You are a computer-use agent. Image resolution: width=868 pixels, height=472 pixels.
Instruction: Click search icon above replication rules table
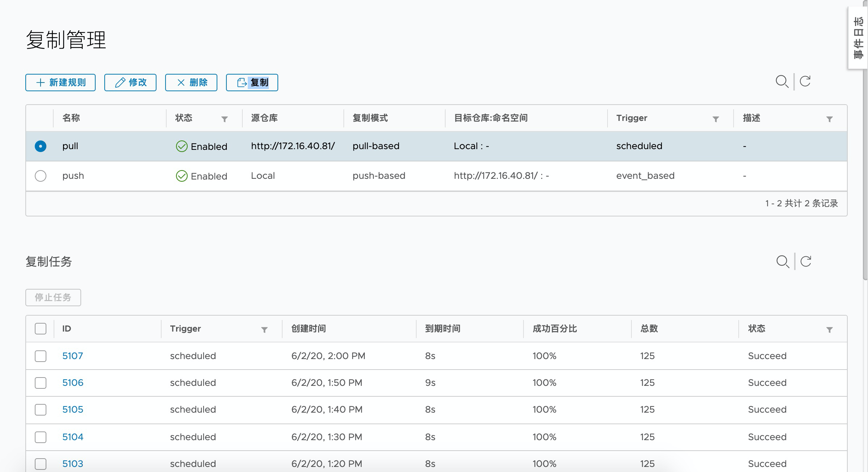(x=782, y=81)
